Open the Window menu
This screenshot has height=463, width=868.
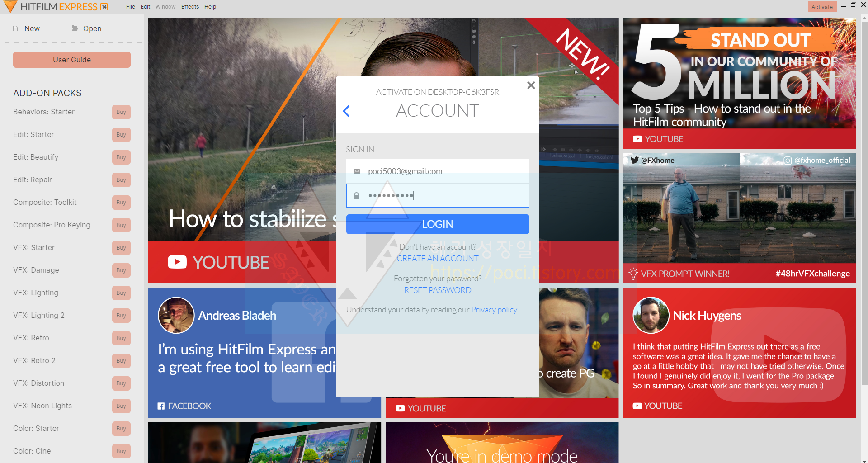coord(165,7)
